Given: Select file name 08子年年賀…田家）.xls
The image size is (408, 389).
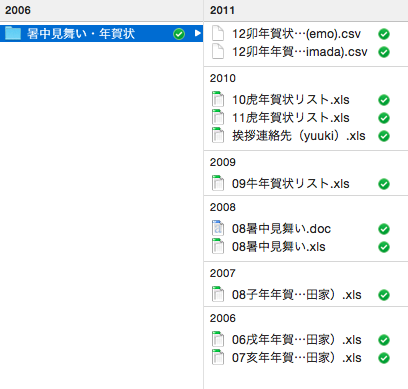Looking at the screenshot, I should [297, 295].
